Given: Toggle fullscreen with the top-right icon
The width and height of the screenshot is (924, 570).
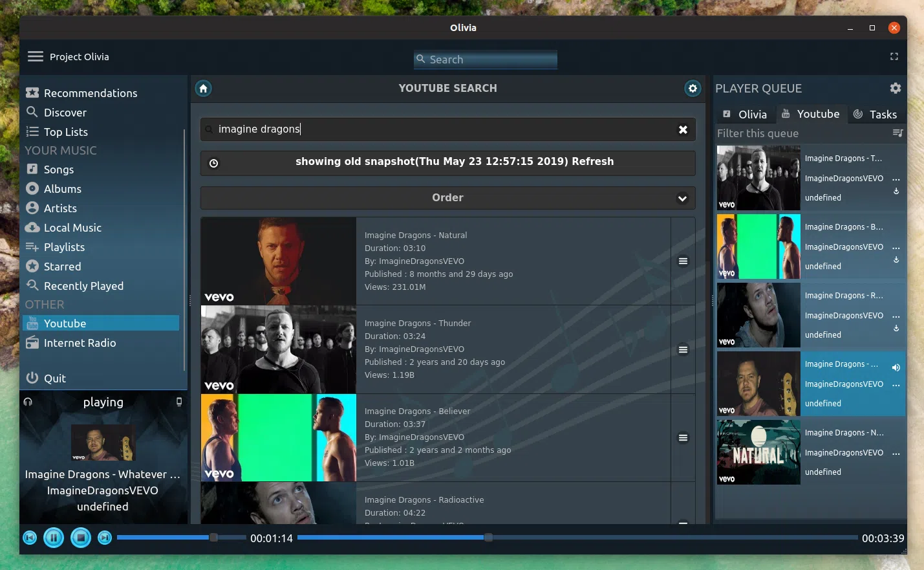Looking at the screenshot, I should coord(894,56).
